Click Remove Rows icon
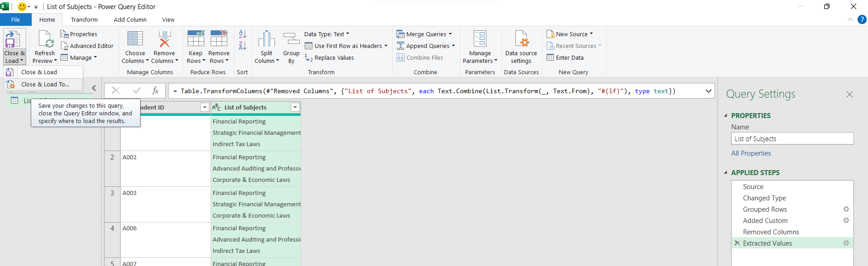 click(219, 39)
